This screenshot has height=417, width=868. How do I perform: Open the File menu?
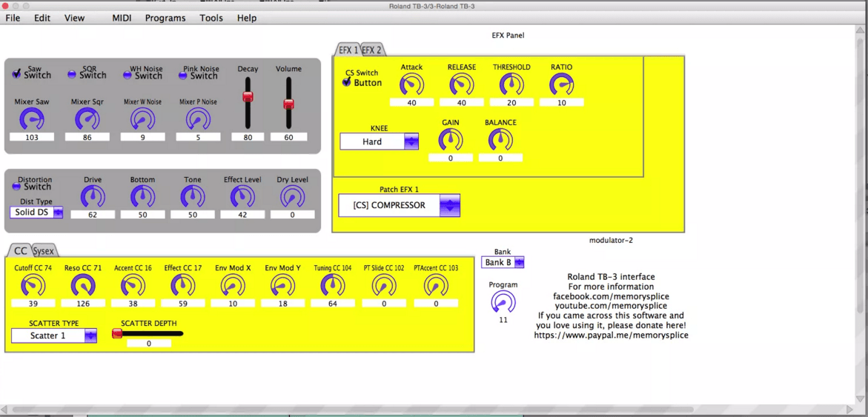tap(13, 18)
